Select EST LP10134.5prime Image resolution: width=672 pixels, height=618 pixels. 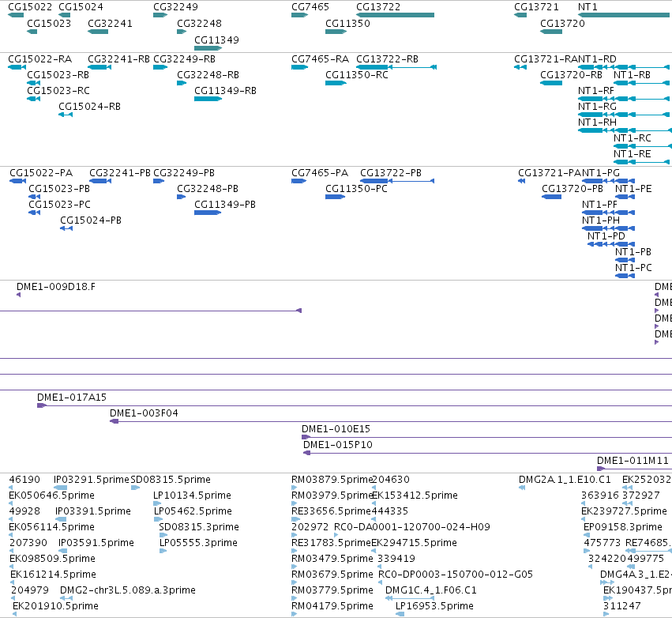point(192,496)
